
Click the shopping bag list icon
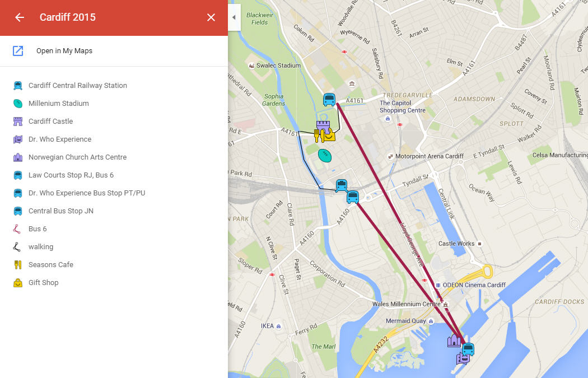click(17, 283)
